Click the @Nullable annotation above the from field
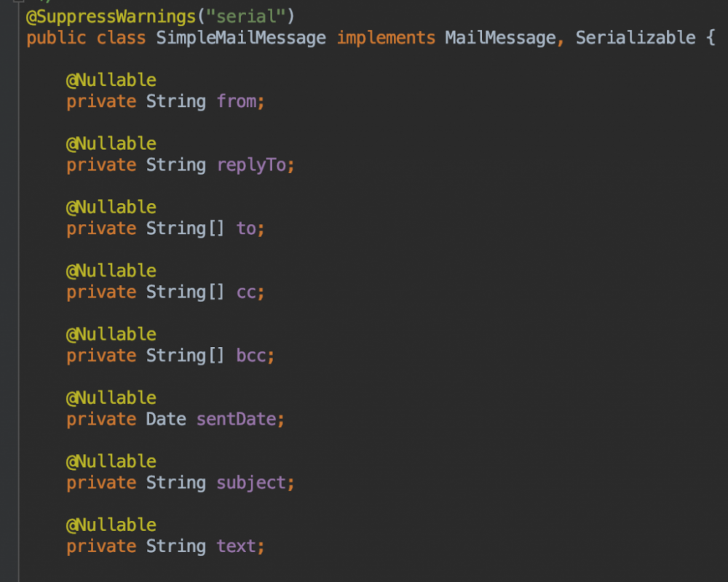Screen dimensions: 728x582 click(x=111, y=79)
